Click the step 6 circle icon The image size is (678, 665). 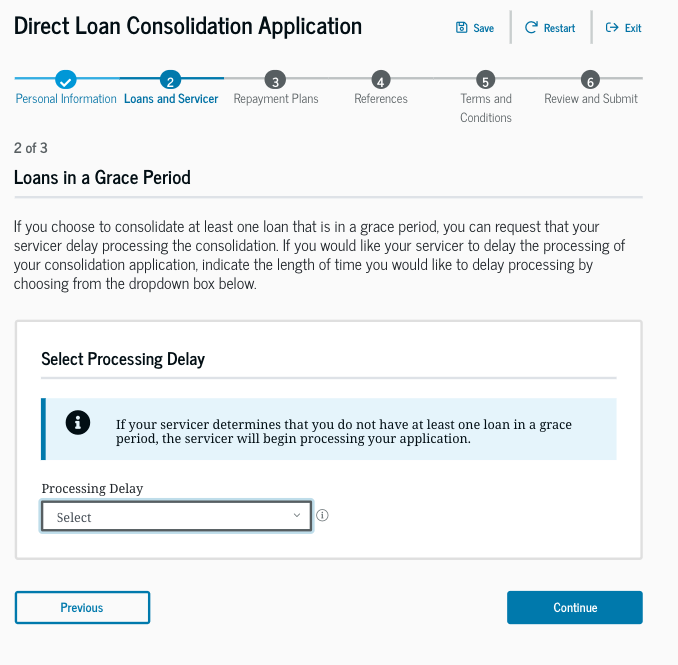pyautogui.click(x=590, y=80)
